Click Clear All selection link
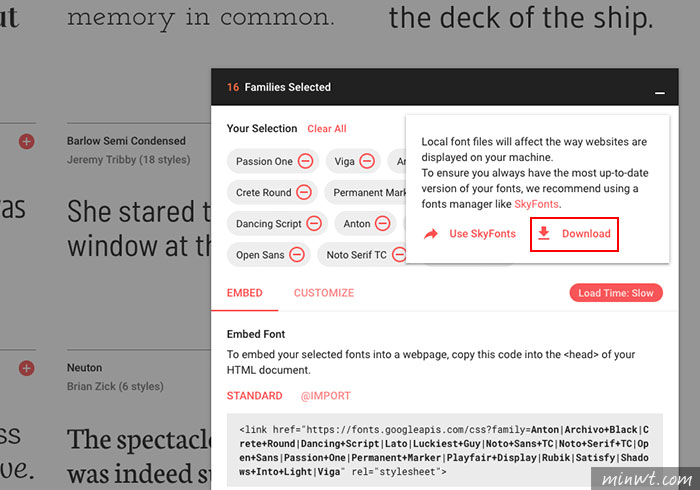700x490 pixels. 327,129
